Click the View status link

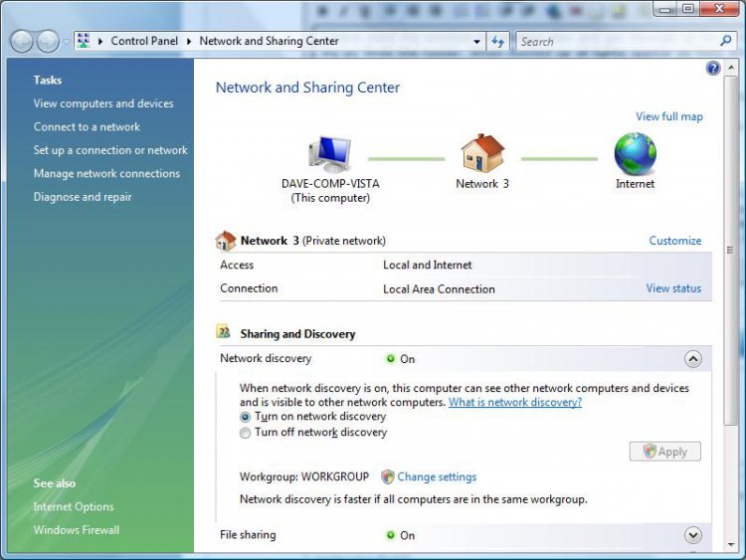pos(673,288)
